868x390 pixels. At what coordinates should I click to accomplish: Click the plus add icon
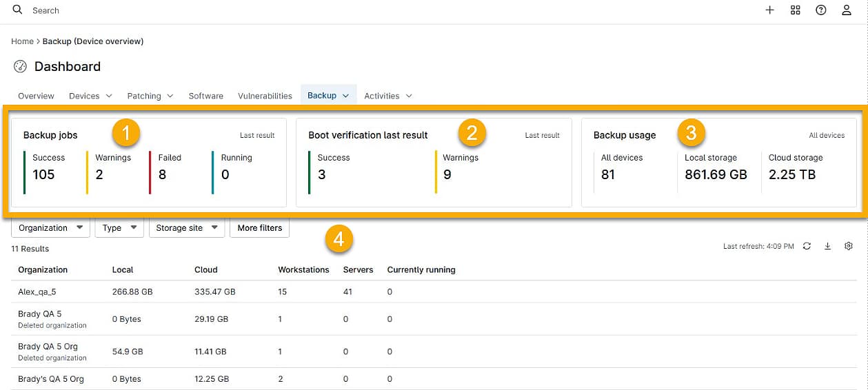pos(769,10)
